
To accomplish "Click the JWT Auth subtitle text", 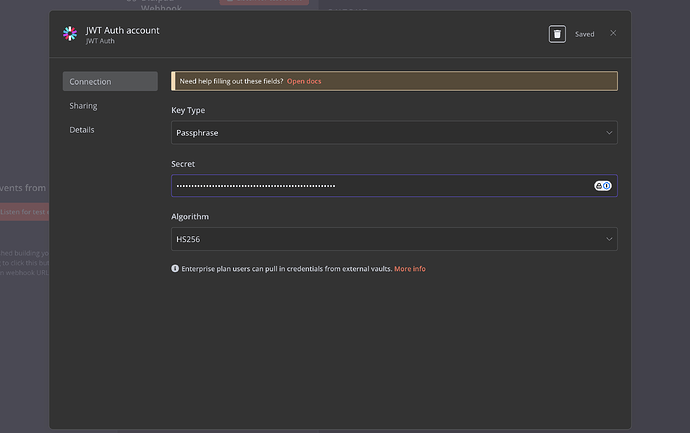I will point(100,41).
